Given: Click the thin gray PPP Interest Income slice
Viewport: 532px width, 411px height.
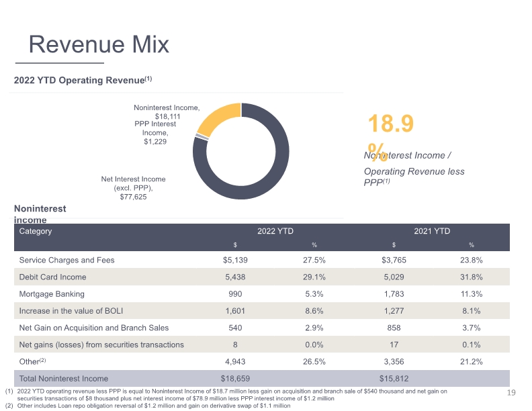Looking at the screenshot, I should pos(202,136).
